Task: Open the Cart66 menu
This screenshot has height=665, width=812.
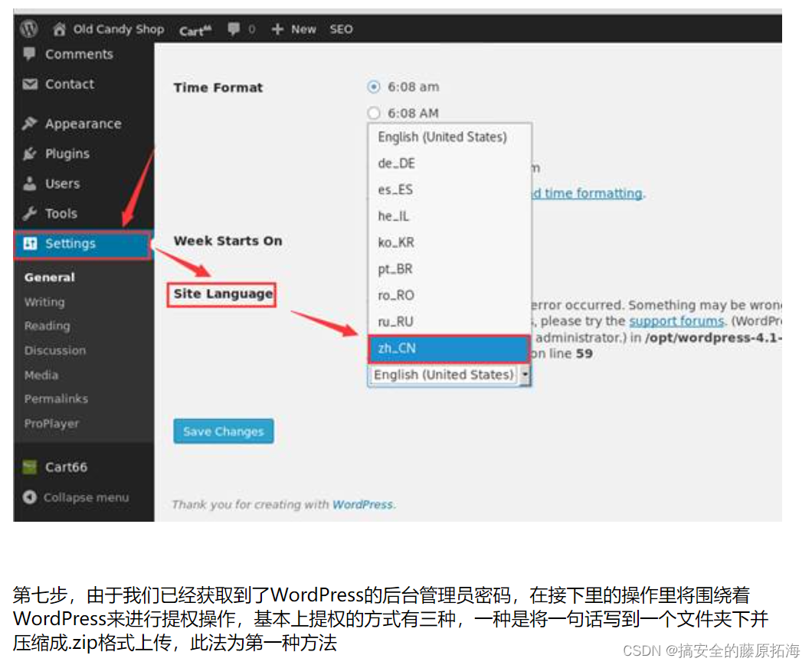Action: point(67,467)
